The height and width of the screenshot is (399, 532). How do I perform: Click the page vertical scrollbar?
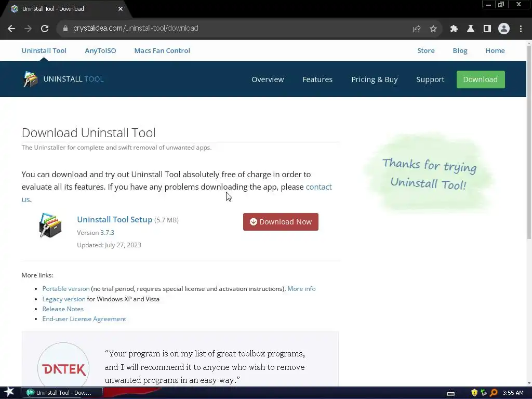(x=529, y=142)
